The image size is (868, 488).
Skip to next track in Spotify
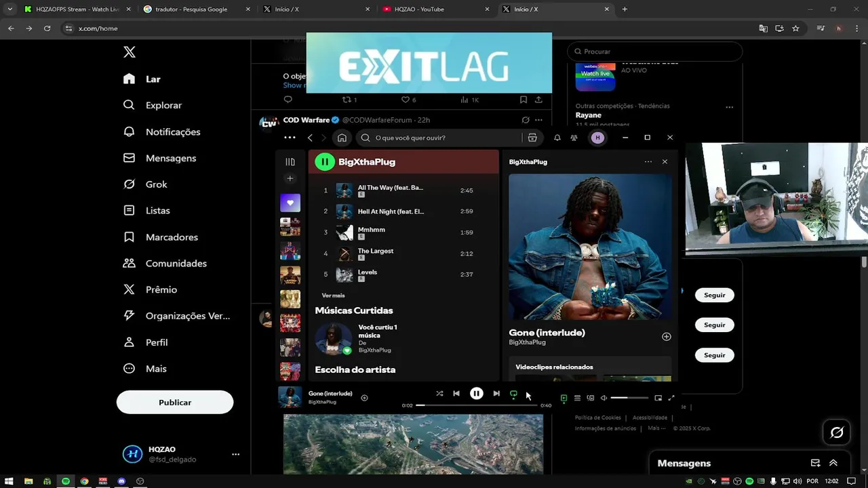496,394
